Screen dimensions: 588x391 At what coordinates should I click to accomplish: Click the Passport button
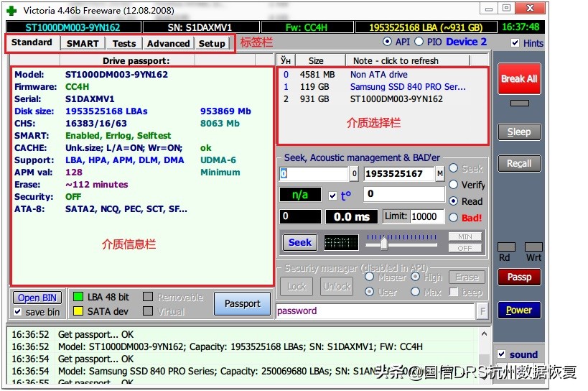click(x=242, y=303)
